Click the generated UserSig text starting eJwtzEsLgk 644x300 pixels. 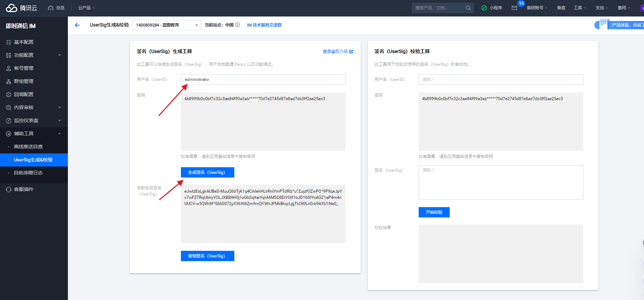(263, 197)
